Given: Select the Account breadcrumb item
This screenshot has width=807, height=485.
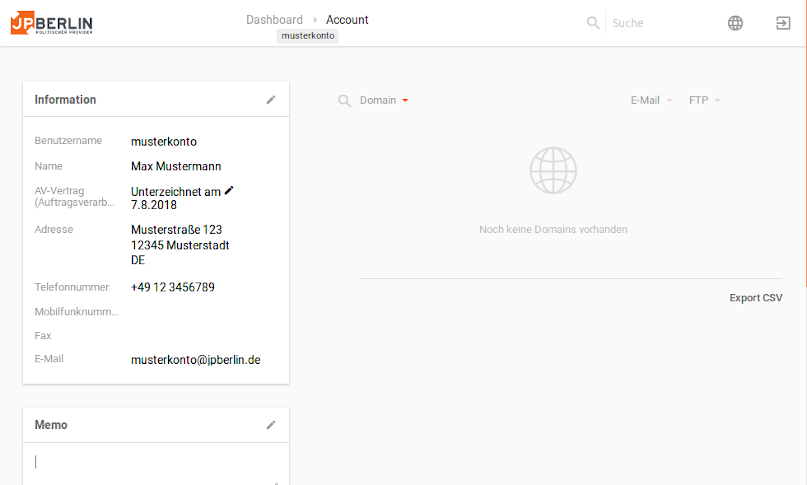Looking at the screenshot, I should tap(347, 20).
